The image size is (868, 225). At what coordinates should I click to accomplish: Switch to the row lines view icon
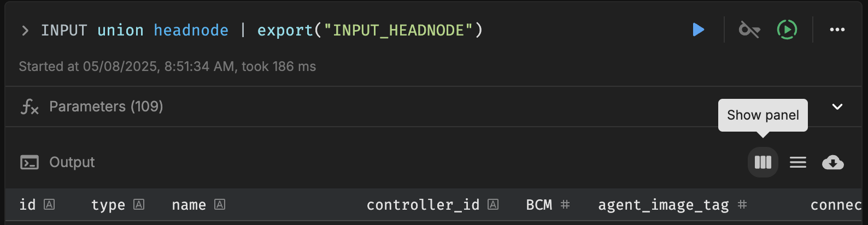point(798,162)
